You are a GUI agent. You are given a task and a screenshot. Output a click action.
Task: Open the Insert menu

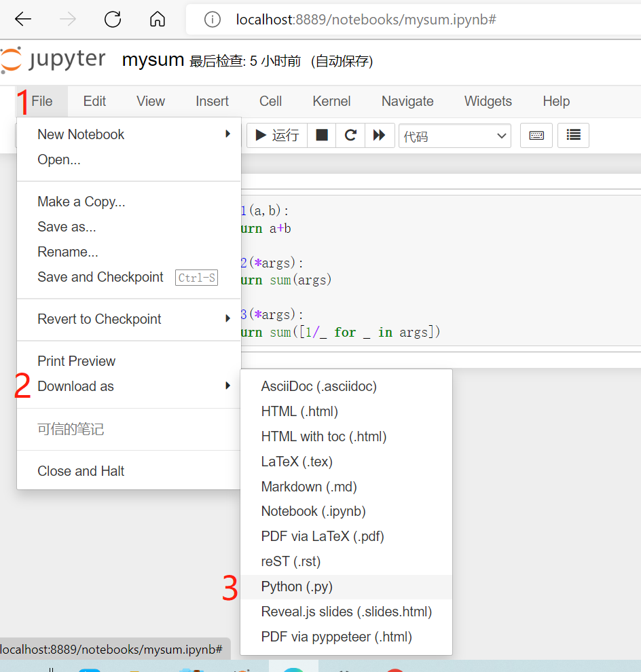[212, 101]
